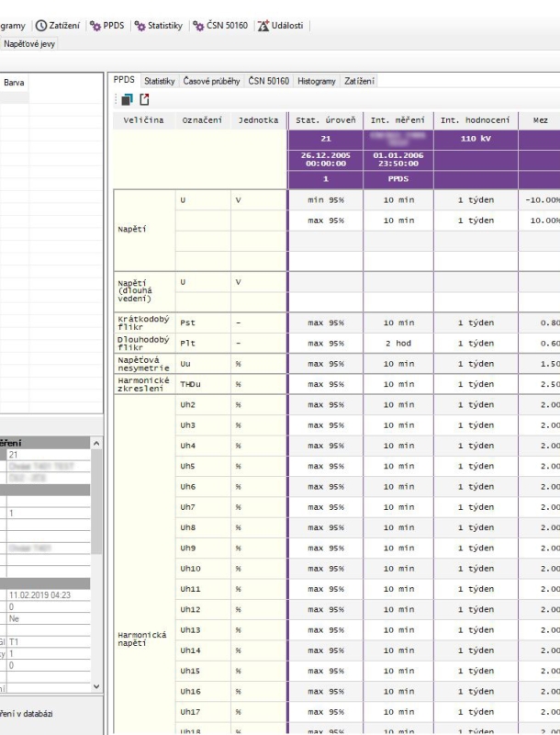Click the Stat. úroveň column header

(325, 120)
